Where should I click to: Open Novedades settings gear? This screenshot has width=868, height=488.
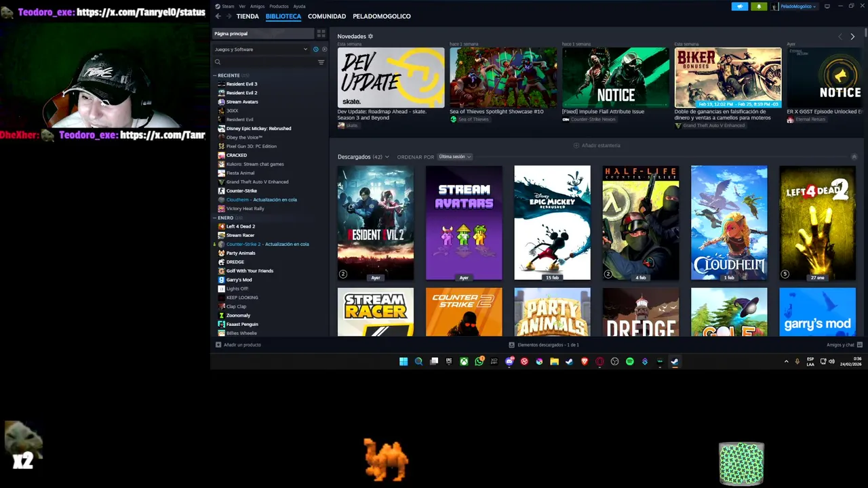(370, 36)
